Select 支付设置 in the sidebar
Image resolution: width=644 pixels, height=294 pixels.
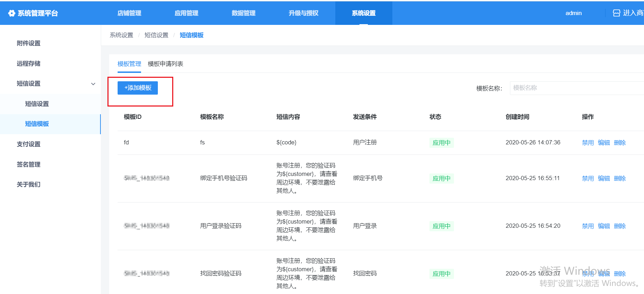(29, 144)
